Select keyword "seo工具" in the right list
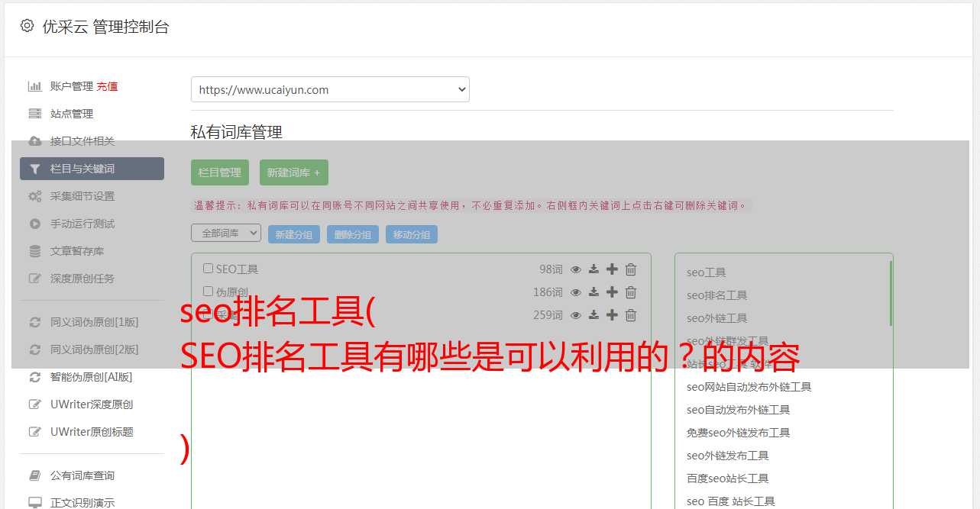Screen dimensions: 980x509 [707, 272]
